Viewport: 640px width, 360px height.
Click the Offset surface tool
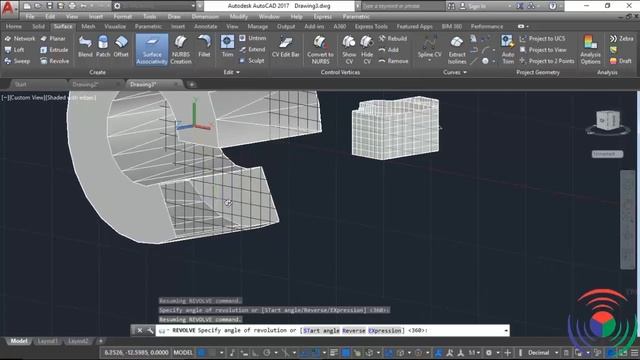point(121,46)
